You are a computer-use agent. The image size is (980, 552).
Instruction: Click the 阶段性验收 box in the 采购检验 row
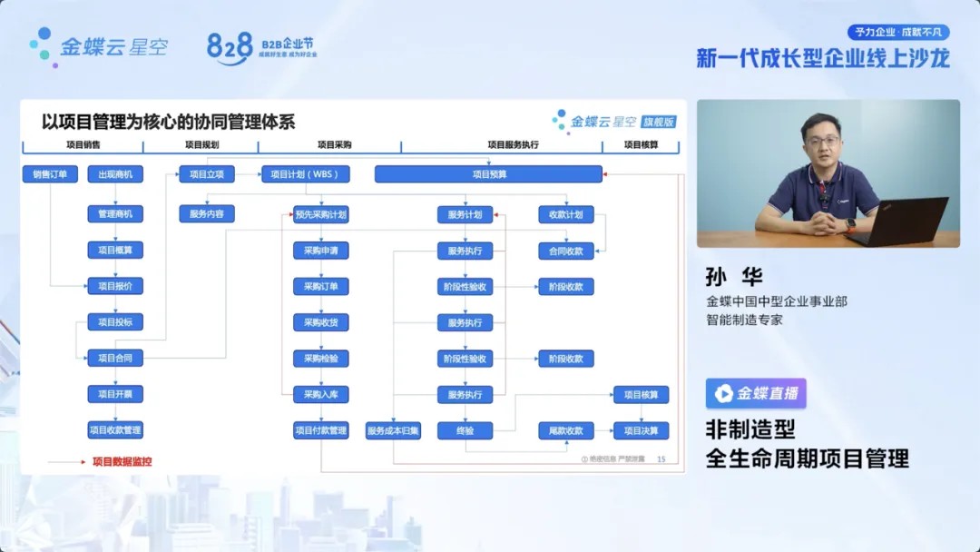coord(465,359)
